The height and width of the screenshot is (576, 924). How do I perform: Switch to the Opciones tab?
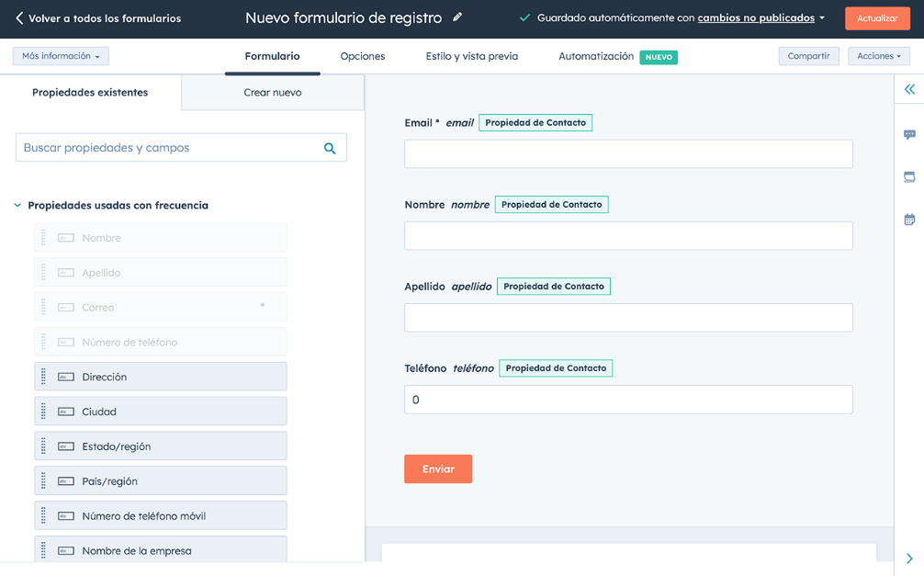[362, 56]
